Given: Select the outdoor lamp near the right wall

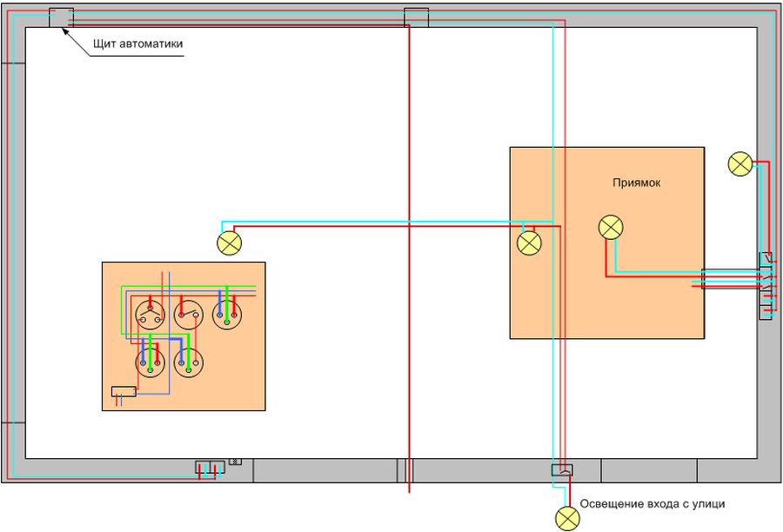Looking at the screenshot, I should (740, 163).
